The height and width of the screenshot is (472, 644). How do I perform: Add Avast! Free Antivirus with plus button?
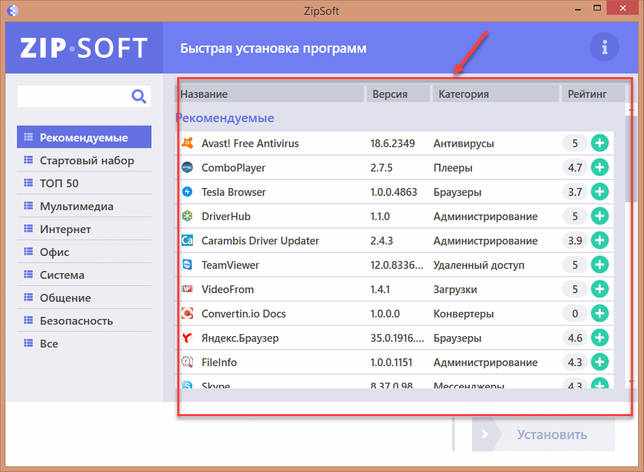coord(600,143)
